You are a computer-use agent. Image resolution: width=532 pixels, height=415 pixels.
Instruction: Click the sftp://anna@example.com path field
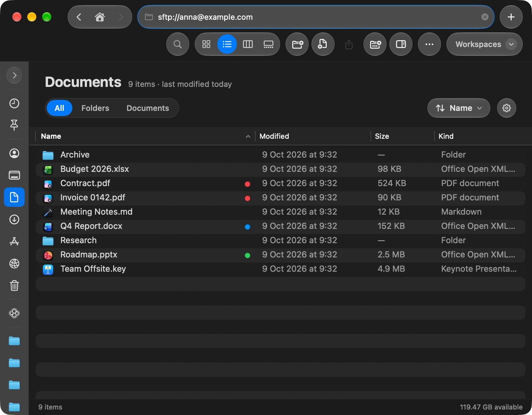(x=316, y=17)
